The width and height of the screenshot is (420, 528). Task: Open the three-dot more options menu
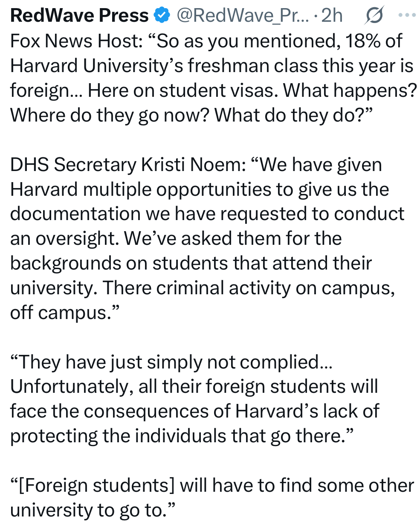point(407,15)
